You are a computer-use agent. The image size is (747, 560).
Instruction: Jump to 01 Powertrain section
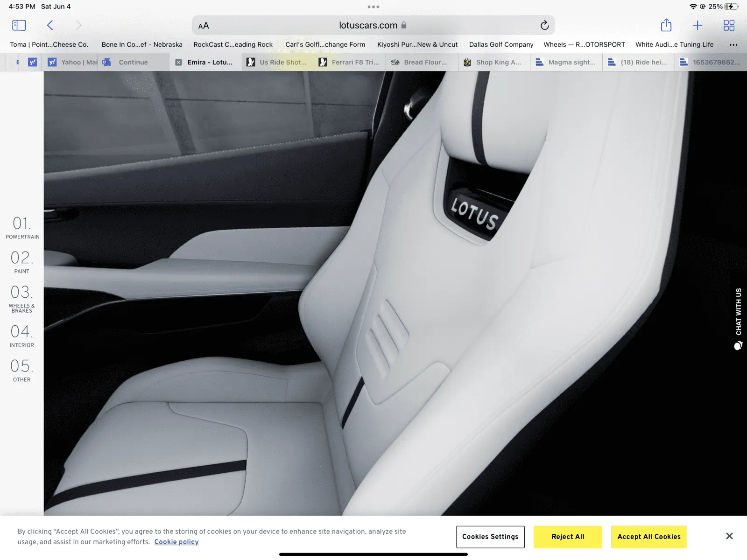22,227
